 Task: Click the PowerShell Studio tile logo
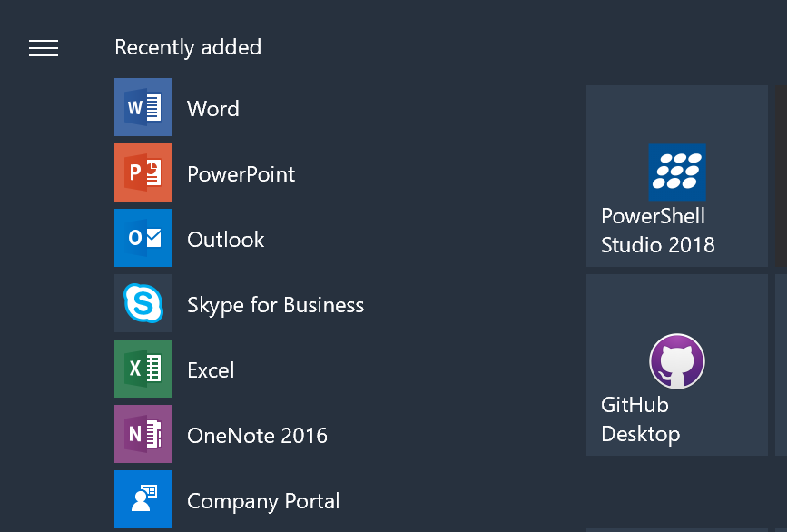677,172
